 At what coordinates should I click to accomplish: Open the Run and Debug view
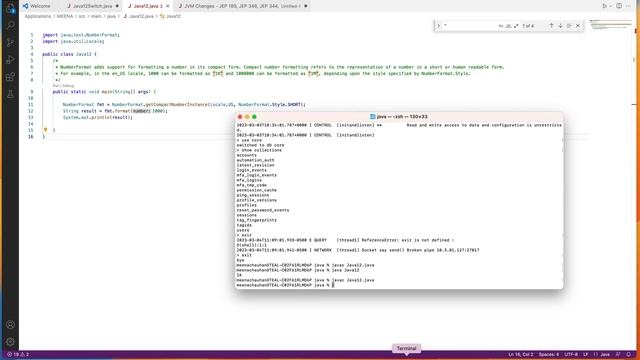pos(10,60)
